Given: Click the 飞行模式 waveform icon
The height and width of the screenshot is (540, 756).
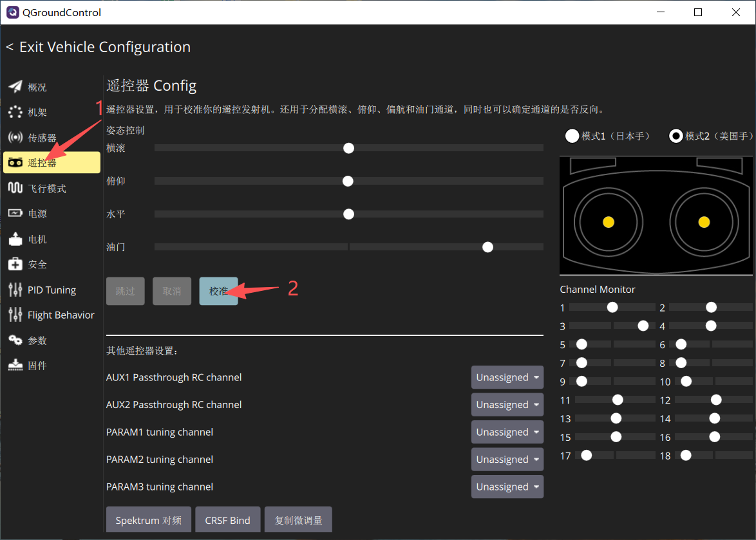Looking at the screenshot, I should pos(15,188).
